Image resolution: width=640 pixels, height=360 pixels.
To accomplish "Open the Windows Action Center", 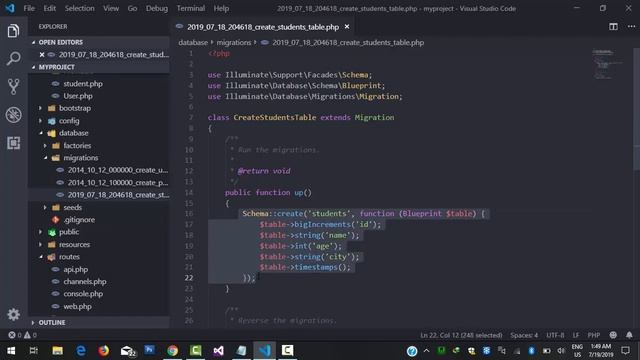I will (x=625, y=351).
